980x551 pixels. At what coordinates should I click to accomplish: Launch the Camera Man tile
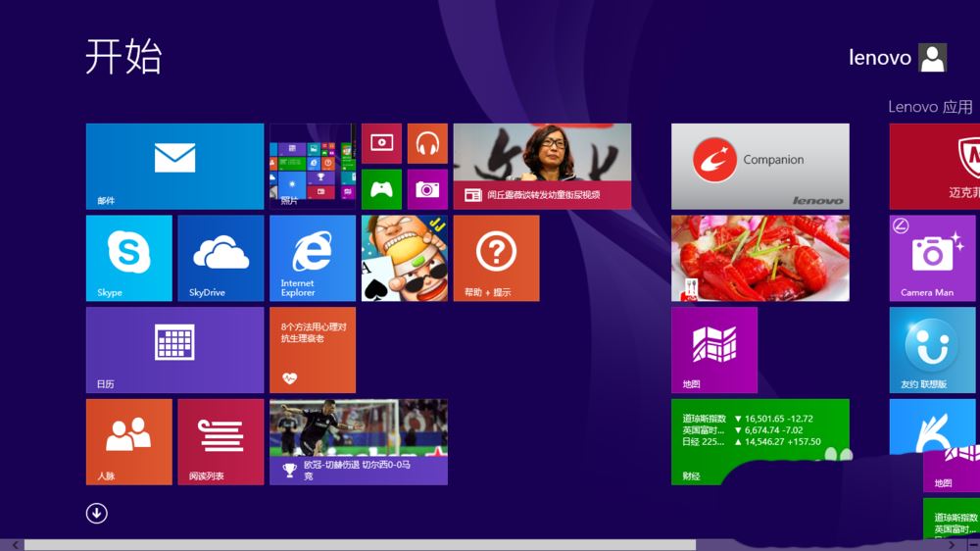coord(933,258)
